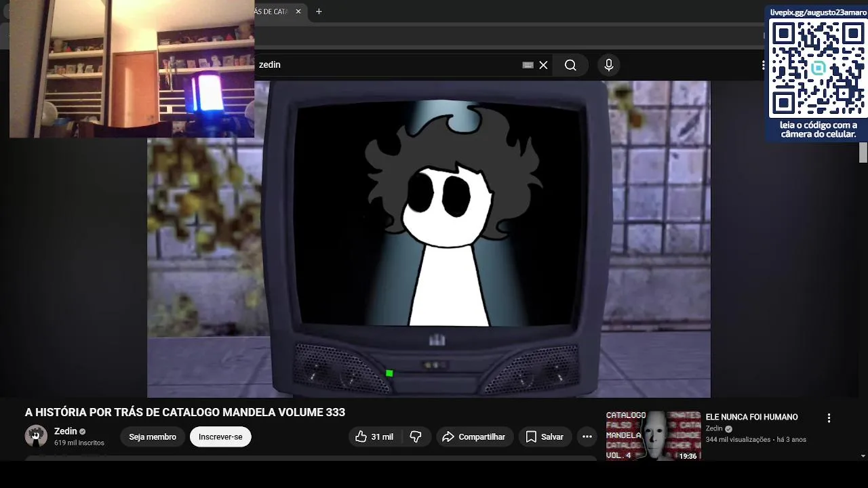Screen dimensions: 868x488
Task: Click the '619 mil inscritos' subscriber count
Action: click(x=79, y=443)
